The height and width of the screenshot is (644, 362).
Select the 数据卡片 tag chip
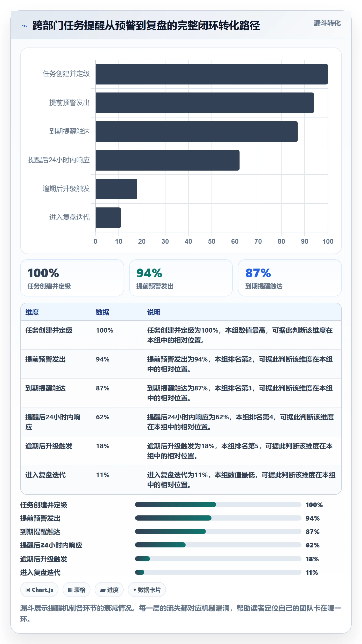tap(147, 590)
